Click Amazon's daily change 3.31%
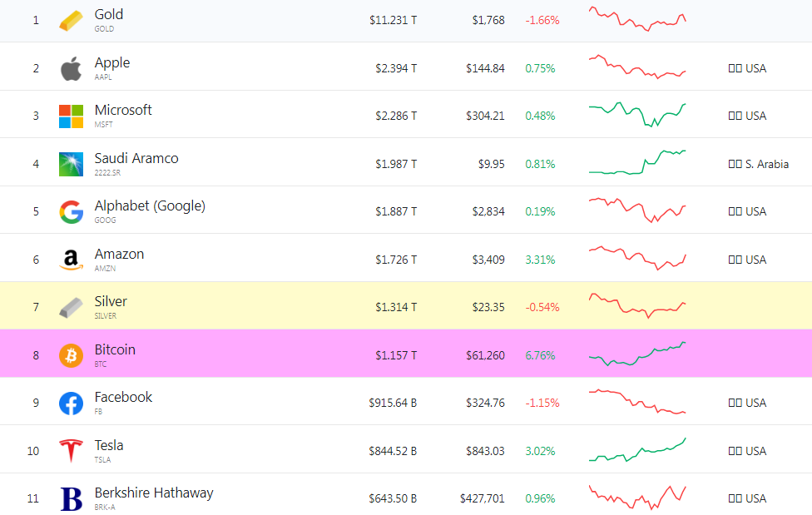 540,260
